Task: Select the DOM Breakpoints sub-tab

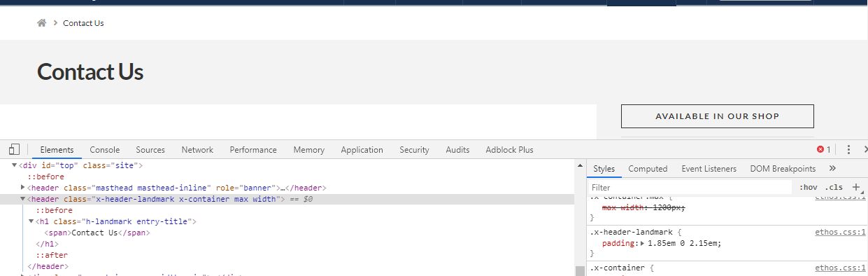Action: (x=783, y=169)
